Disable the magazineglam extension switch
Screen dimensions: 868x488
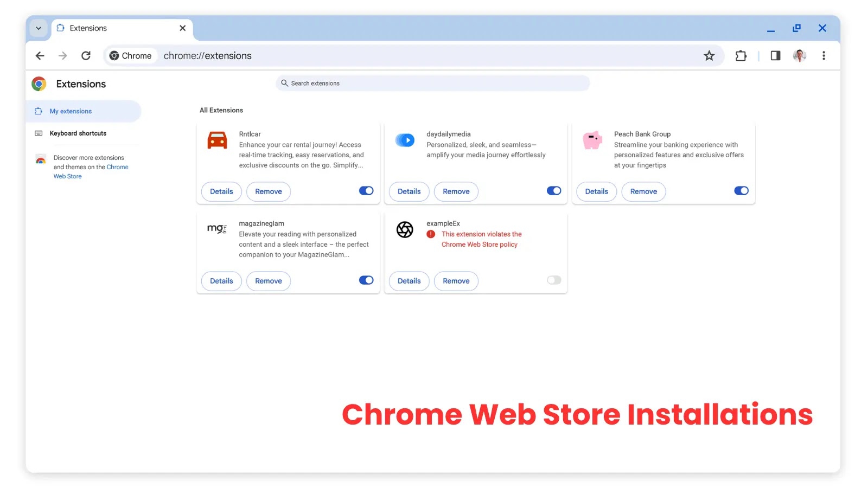pos(366,280)
